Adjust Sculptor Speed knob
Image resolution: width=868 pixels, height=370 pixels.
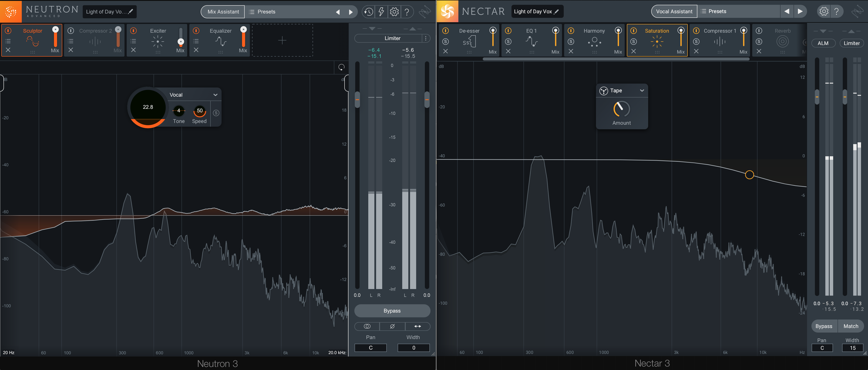[x=199, y=111]
